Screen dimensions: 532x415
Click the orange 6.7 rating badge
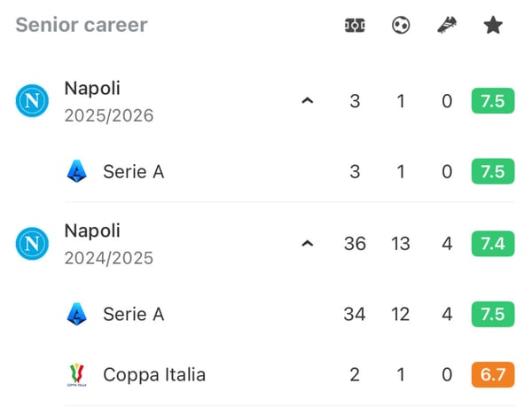pos(493,374)
